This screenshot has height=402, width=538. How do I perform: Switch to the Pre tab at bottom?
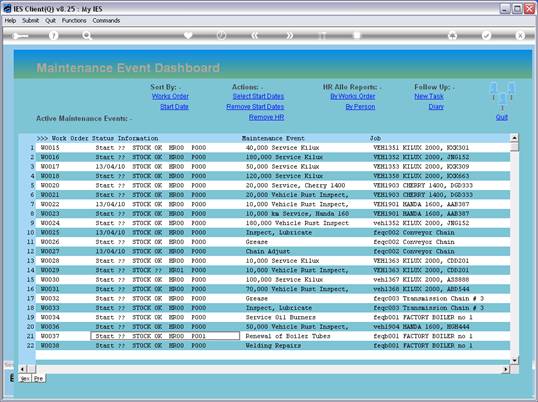point(38,379)
